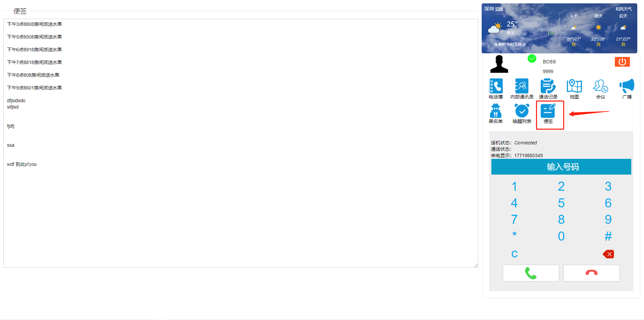The height and width of the screenshot is (320, 644).
Task: Click the green online status checkmark
Action: pyautogui.click(x=532, y=59)
